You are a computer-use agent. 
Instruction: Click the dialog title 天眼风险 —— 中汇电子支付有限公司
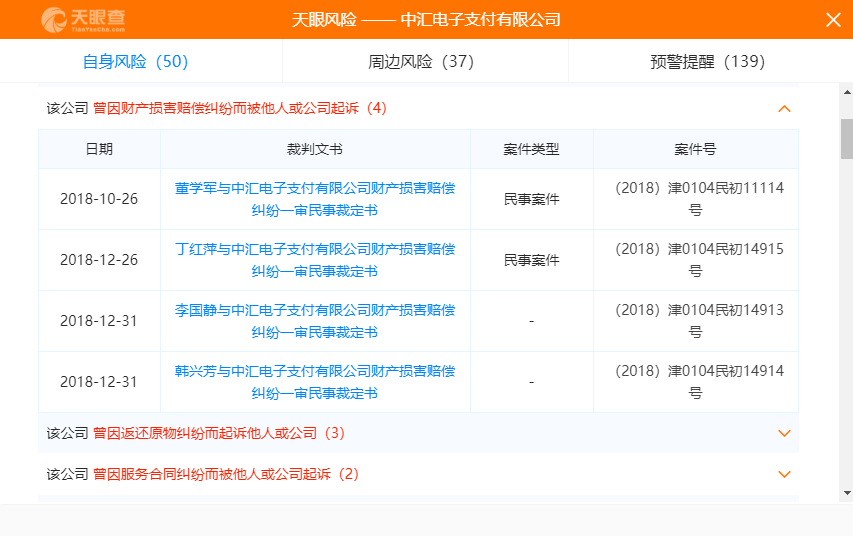pos(426,20)
